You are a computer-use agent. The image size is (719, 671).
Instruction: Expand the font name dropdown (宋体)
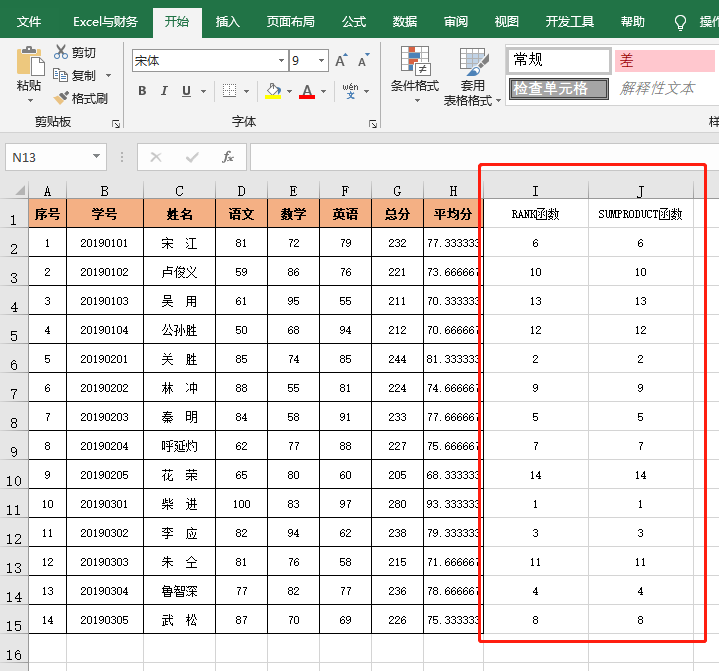click(x=281, y=62)
